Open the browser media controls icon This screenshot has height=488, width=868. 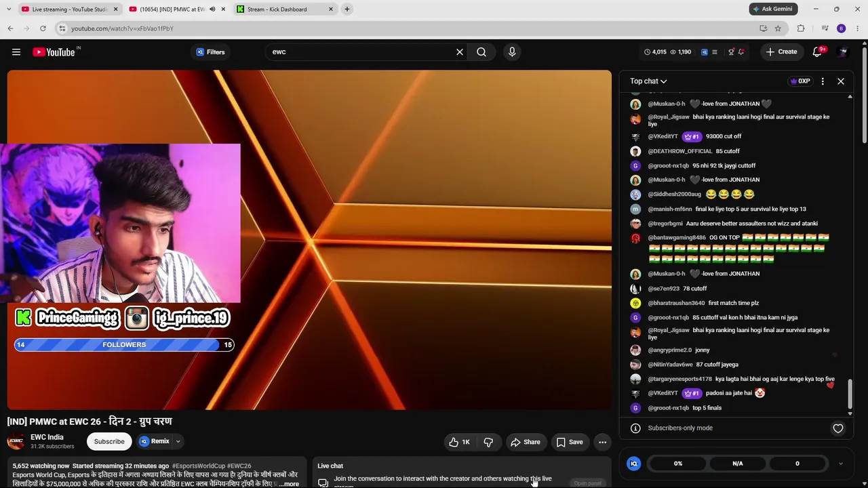[825, 28]
